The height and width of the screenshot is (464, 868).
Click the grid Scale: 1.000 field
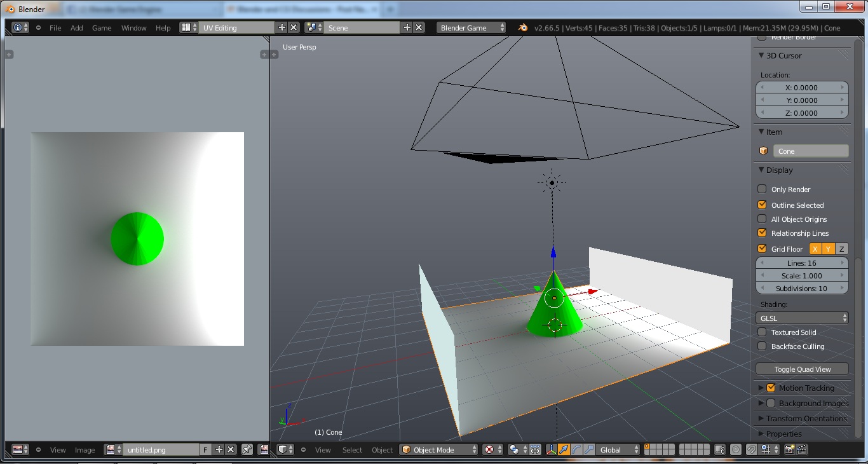pos(802,276)
